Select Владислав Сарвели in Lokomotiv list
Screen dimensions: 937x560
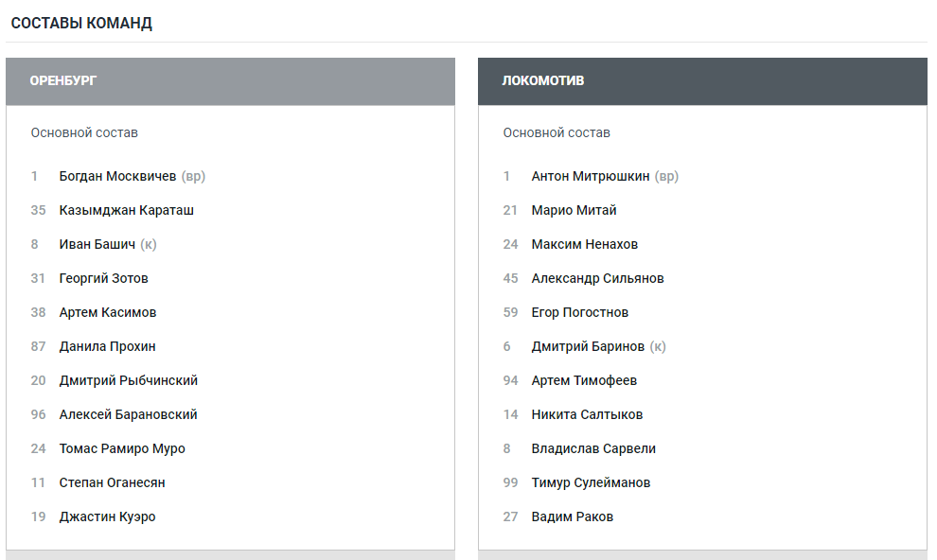pyautogui.click(x=593, y=448)
